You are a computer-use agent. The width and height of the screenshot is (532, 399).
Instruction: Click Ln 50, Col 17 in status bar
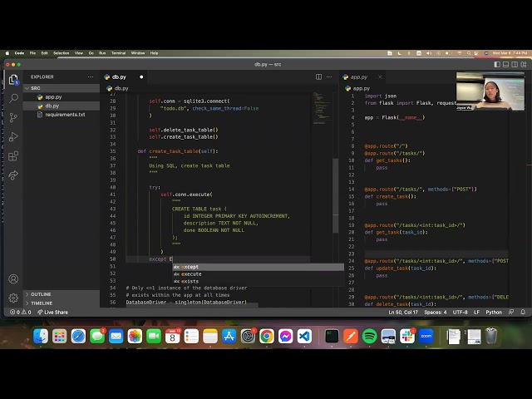[403, 313]
